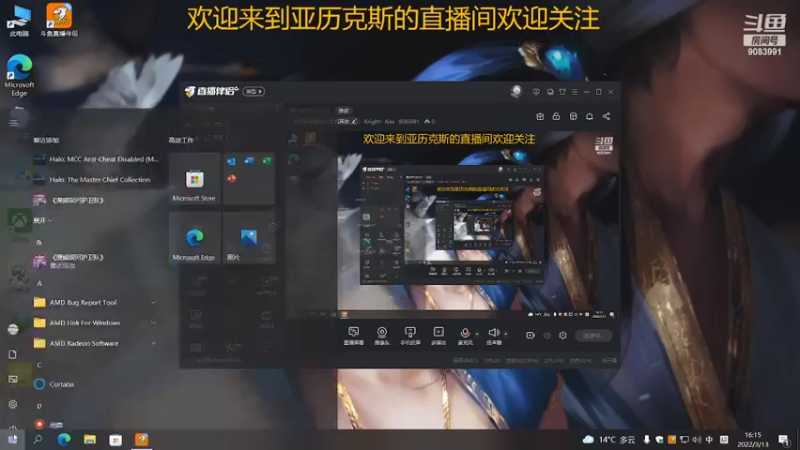800x450 pixels.
Task: Add a multimedia video source
Action: (x=438, y=335)
